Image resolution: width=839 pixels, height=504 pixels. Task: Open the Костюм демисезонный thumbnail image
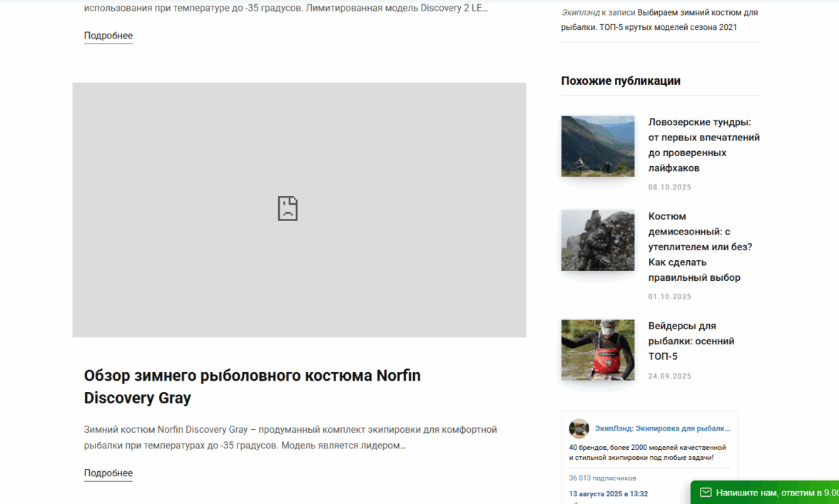coord(598,240)
